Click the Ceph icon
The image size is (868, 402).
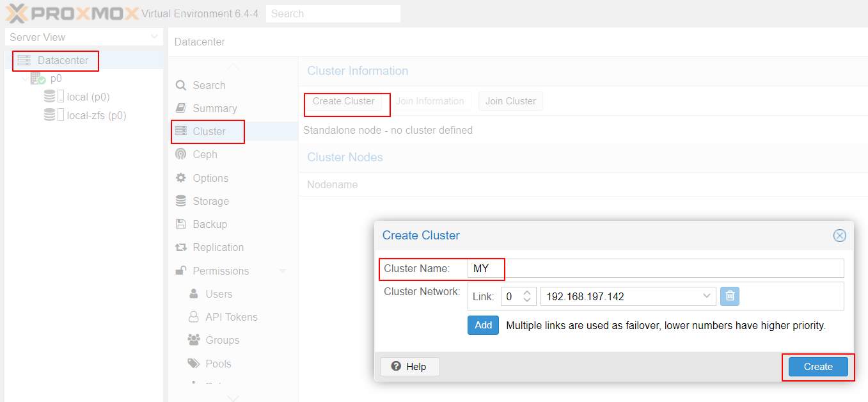coord(181,154)
